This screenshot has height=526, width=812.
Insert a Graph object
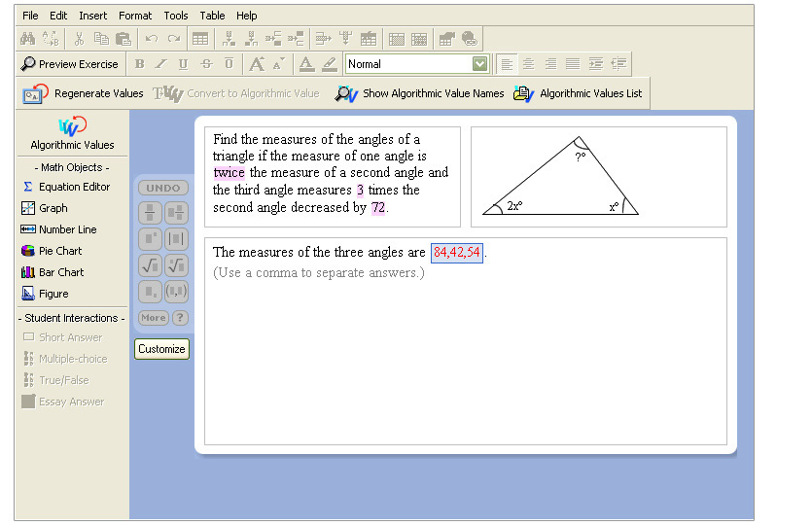[x=45, y=208]
